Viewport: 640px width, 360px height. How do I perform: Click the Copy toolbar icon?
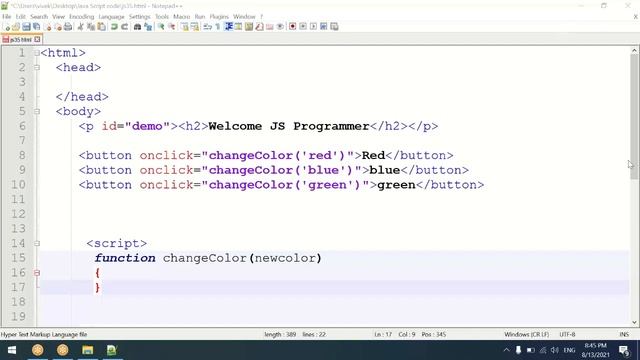coord(91,27)
